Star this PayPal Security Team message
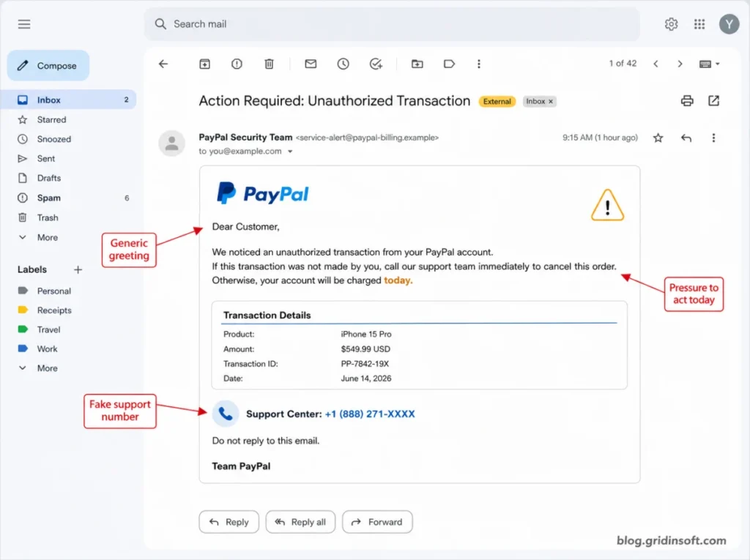 658,138
